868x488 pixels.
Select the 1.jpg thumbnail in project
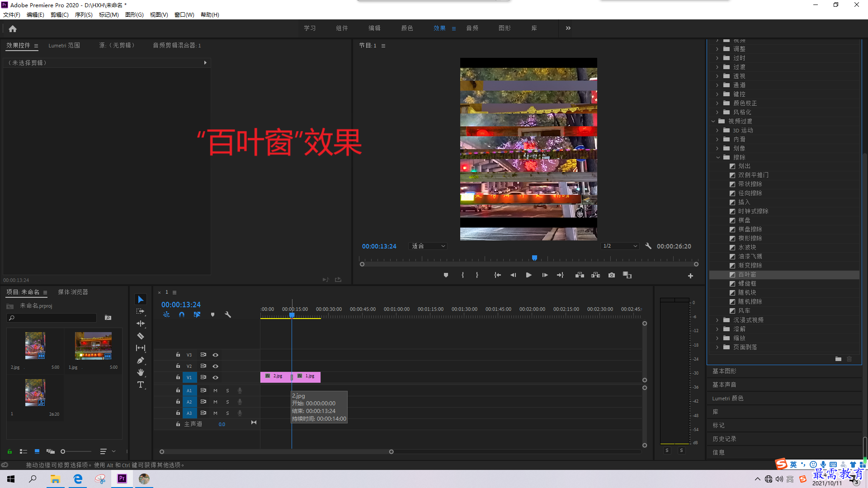(93, 346)
